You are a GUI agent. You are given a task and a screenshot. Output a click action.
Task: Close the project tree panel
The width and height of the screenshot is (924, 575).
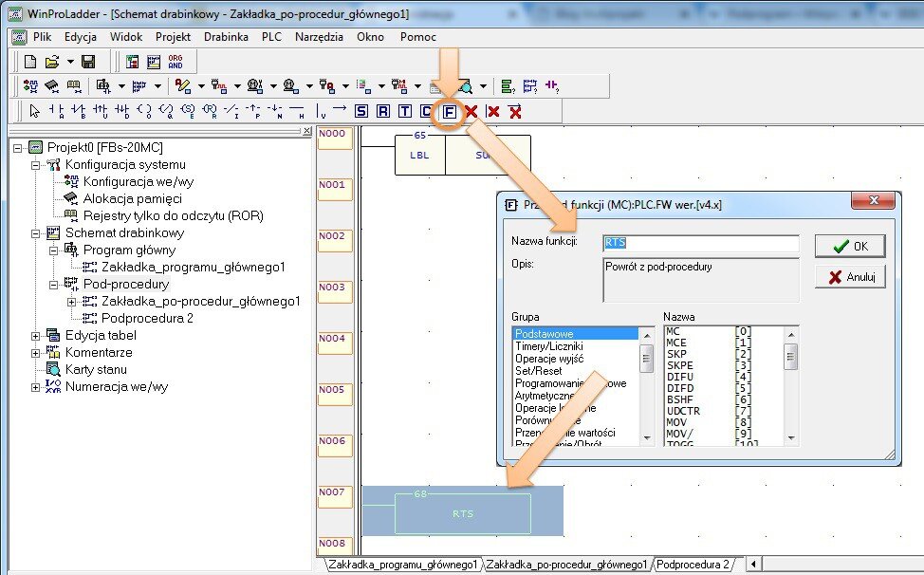point(307,131)
